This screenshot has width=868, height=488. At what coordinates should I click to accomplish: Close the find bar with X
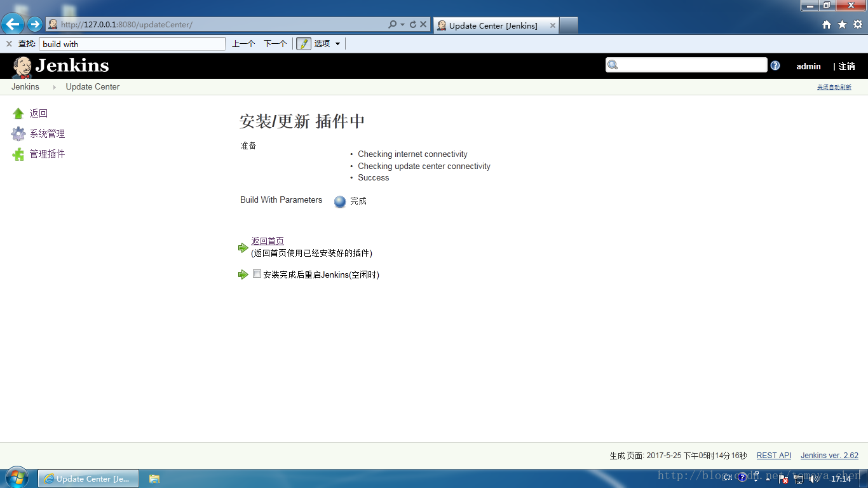click(x=9, y=44)
